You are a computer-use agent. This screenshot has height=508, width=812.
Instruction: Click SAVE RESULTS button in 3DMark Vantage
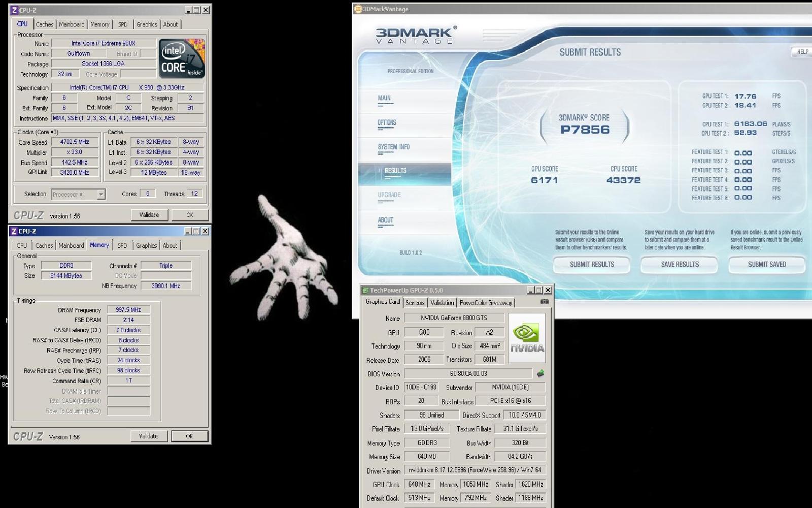[x=680, y=265]
